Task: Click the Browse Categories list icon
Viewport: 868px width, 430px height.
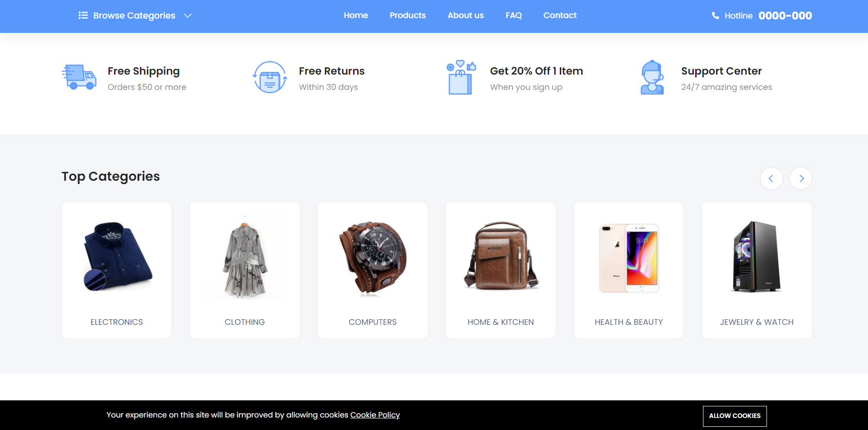Action: pos(83,15)
